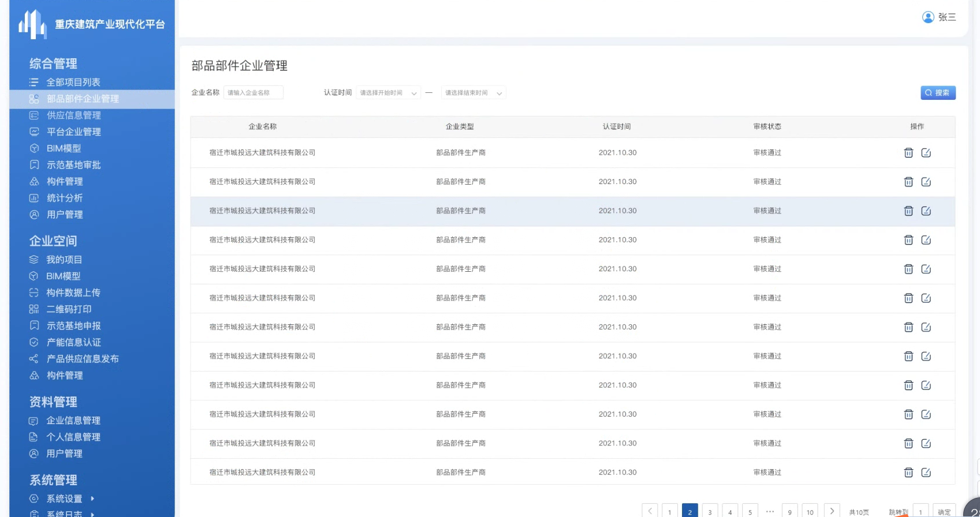
Task: Open 全部项目列表 in the sidebar
Action: pos(73,83)
